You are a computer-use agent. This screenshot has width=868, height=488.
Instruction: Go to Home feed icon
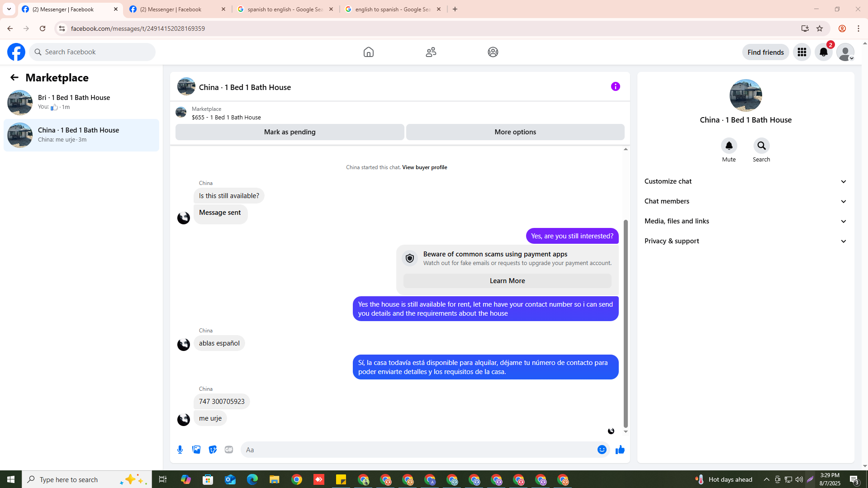point(369,52)
